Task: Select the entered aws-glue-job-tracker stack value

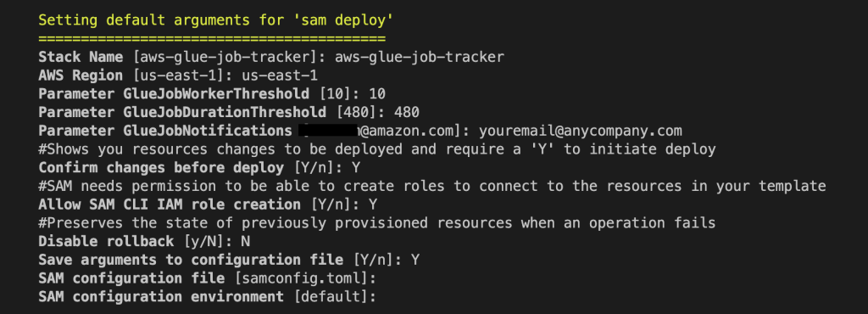Action: pyautogui.click(x=419, y=57)
